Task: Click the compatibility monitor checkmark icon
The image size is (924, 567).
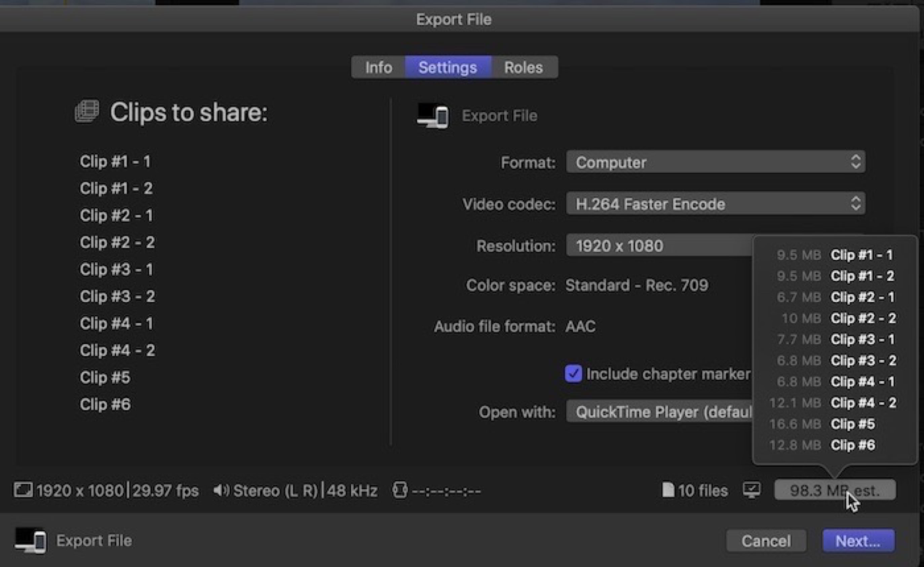Action: pos(752,490)
